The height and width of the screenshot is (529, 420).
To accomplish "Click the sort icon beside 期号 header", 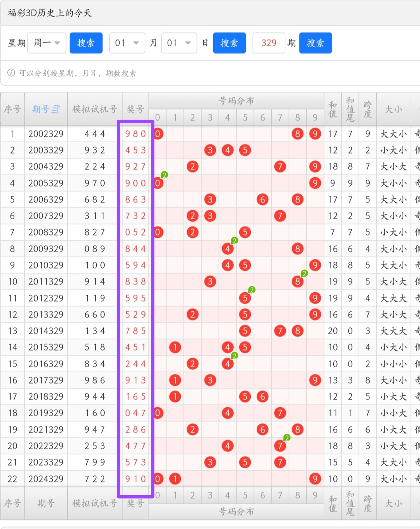I will (x=56, y=109).
